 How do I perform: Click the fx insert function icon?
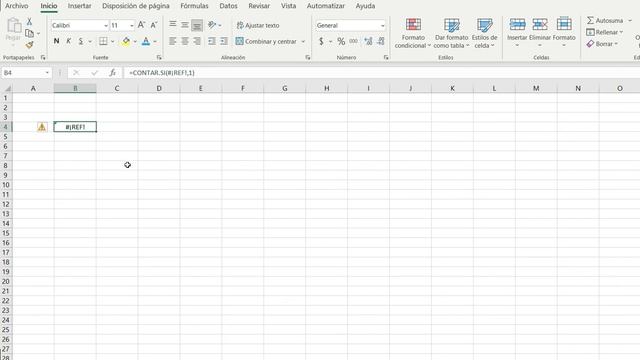(x=112, y=73)
